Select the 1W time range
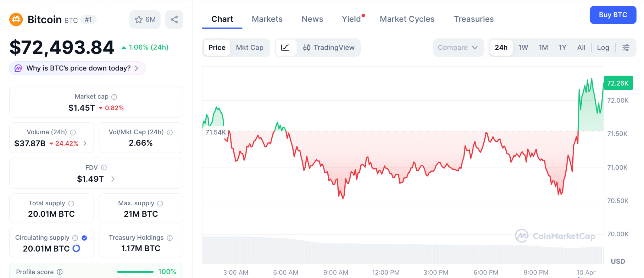This screenshot has width=644, height=278. pos(523,47)
